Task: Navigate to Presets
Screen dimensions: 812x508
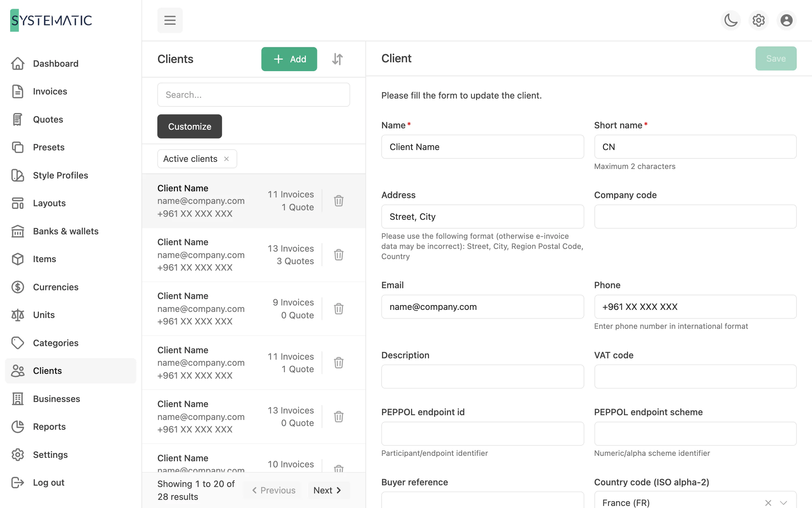Action: (x=70, y=147)
